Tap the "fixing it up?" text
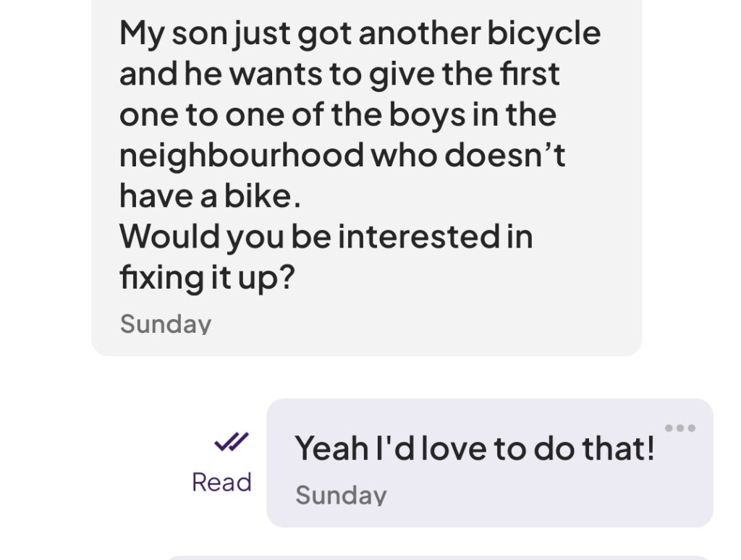This screenshot has width=741, height=560. coord(208,279)
